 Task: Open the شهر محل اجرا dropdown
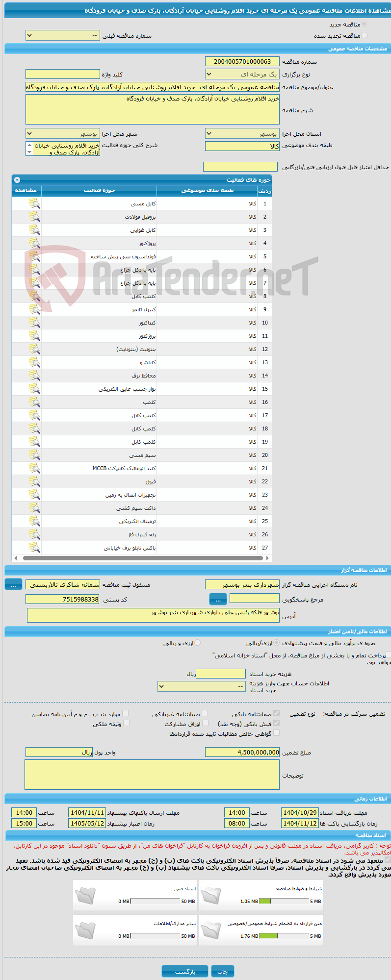63,134
